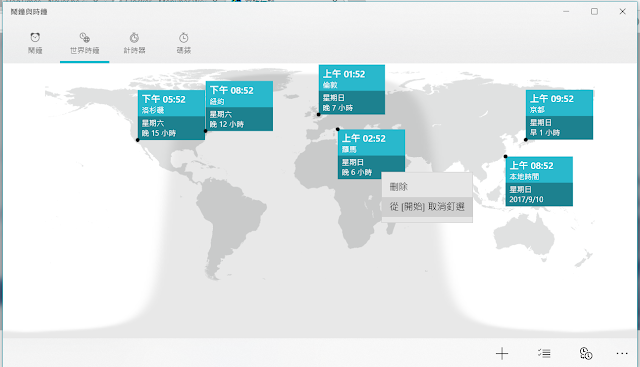
Task: Click the text 晚 6 小時
Action: pos(357,172)
